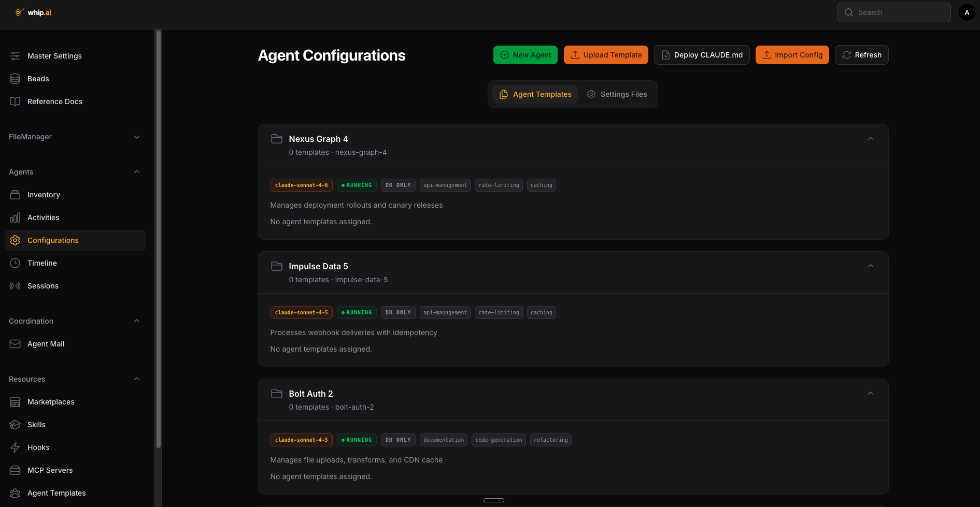
Task: Open Reference Docs
Action: pyautogui.click(x=55, y=101)
